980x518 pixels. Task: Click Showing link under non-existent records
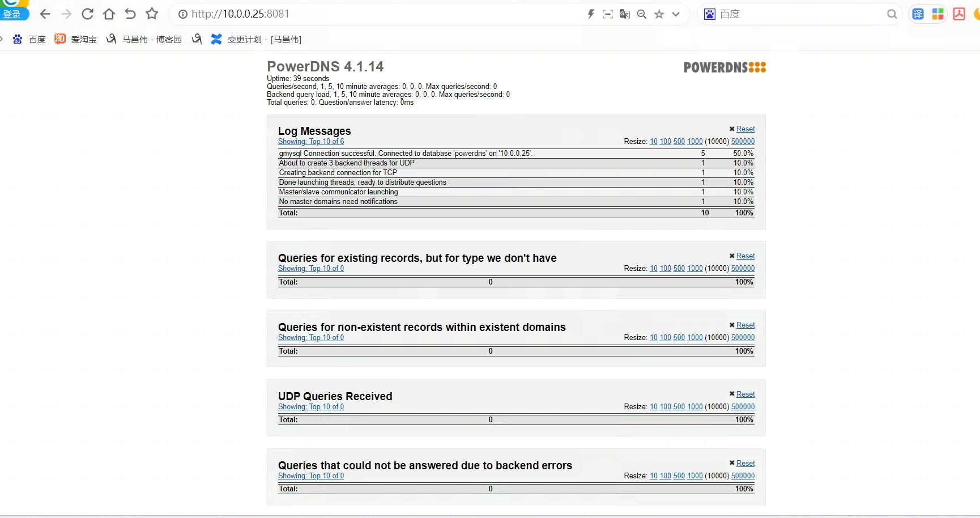pyautogui.click(x=311, y=338)
